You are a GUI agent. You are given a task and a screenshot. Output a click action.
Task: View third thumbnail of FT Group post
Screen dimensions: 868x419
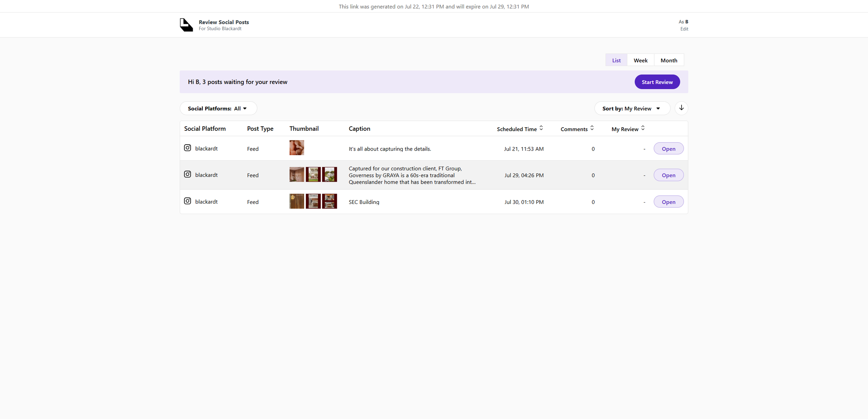coord(329,174)
